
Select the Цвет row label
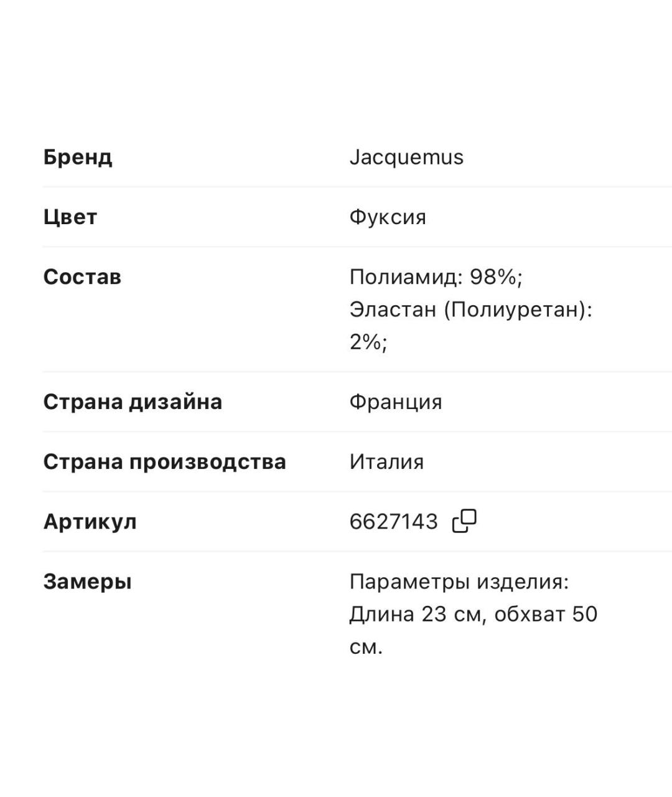tap(70, 217)
